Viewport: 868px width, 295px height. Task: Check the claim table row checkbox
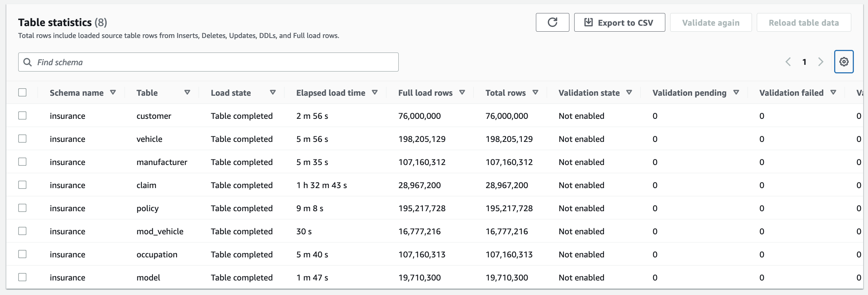22,185
